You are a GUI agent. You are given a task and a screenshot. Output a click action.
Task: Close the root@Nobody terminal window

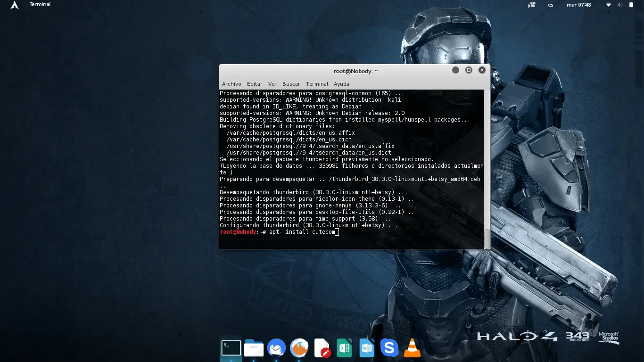point(482,70)
